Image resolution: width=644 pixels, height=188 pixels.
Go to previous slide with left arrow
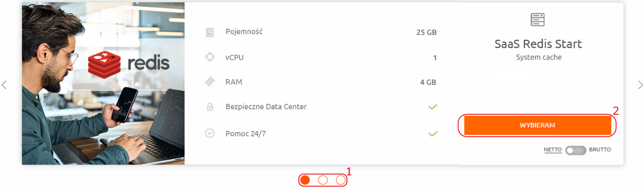[x=4, y=85]
